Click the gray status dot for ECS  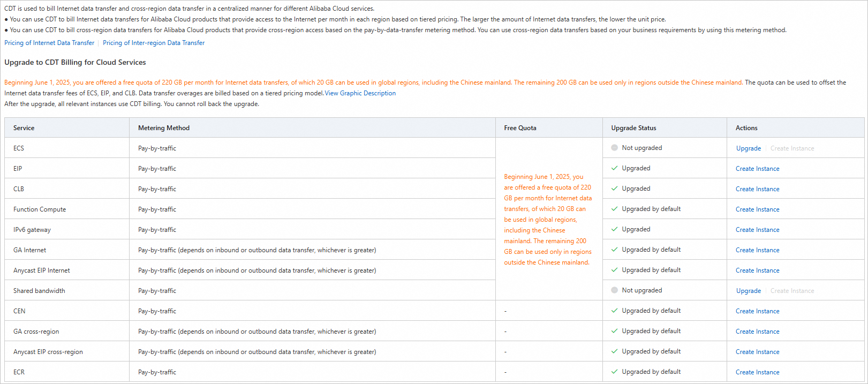coord(614,148)
